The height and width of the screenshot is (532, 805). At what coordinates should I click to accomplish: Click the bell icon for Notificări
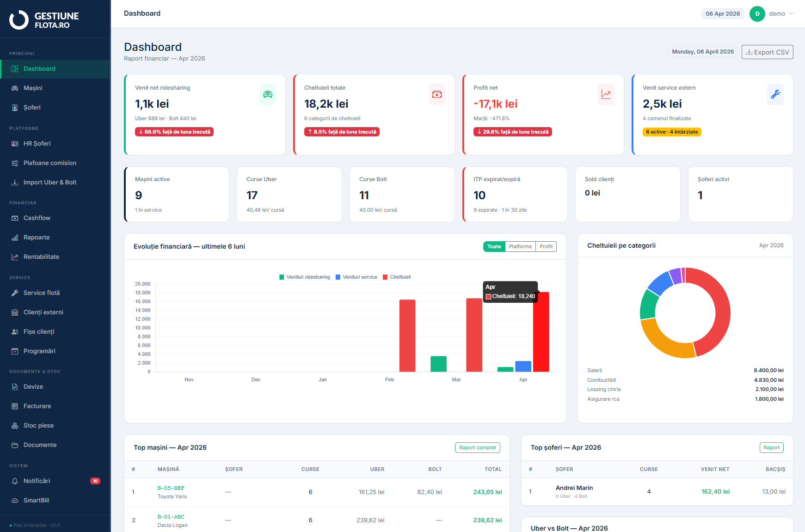point(15,481)
